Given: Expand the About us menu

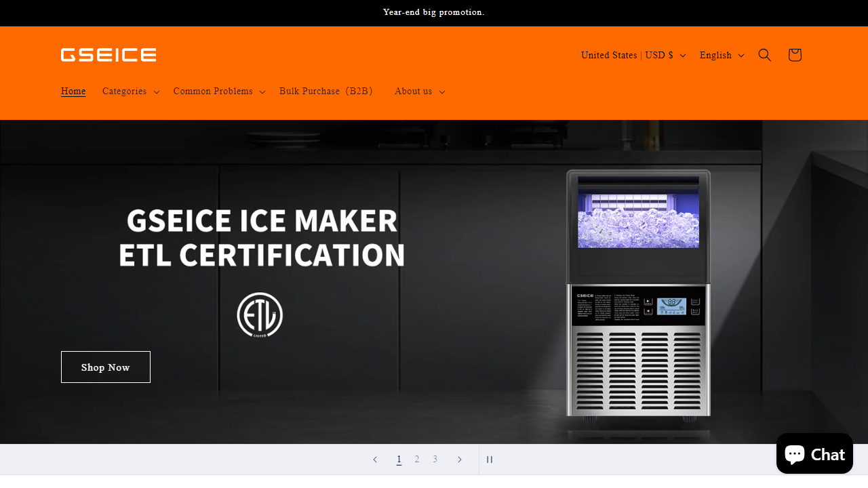Looking at the screenshot, I should click(x=420, y=91).
